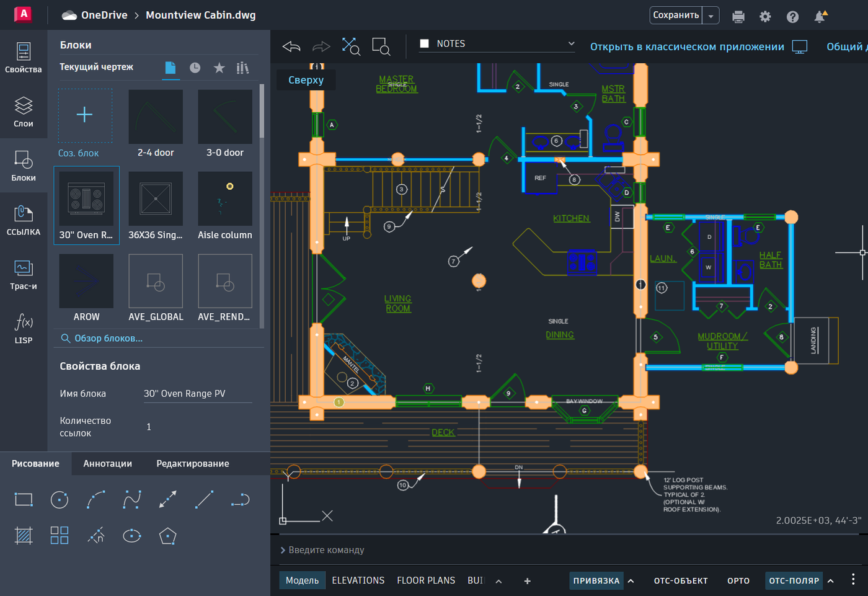Expand the ОТС-ПОЛЯР options arrow
Viewport: 868px width, 596px height.
coord(831,580)
